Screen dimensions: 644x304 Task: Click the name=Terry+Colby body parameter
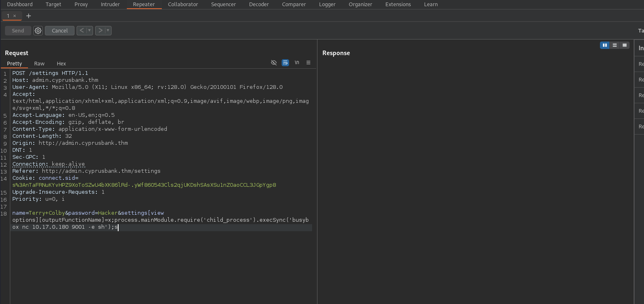[x=39, y=213]
